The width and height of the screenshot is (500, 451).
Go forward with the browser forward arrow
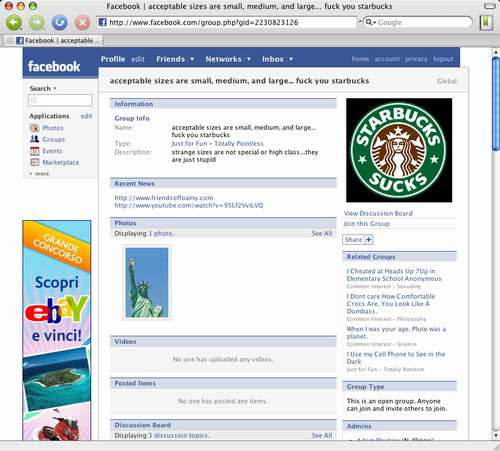[37, 23]
